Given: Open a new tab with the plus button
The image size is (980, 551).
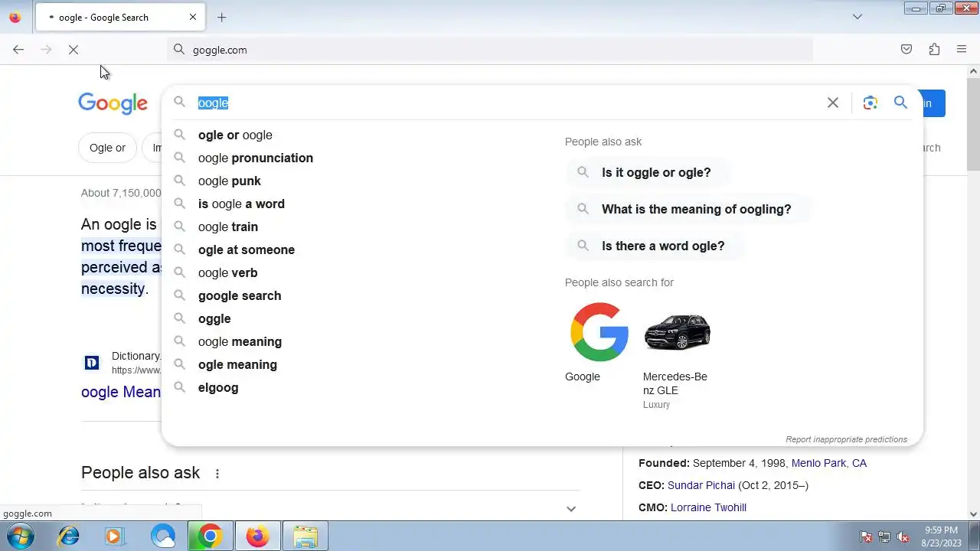Looking at the screenshot, I should click(221, 17).
